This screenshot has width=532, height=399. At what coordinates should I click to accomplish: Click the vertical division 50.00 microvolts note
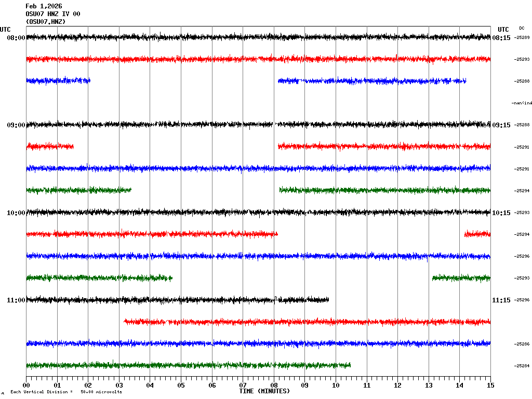click(66, 392)
